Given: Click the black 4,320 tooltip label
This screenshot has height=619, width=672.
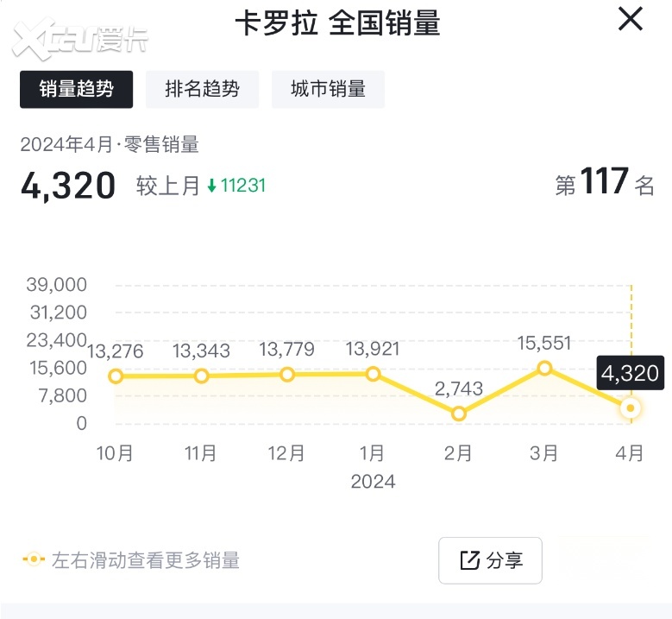Looking at the screenshot, I should (630, 374).
